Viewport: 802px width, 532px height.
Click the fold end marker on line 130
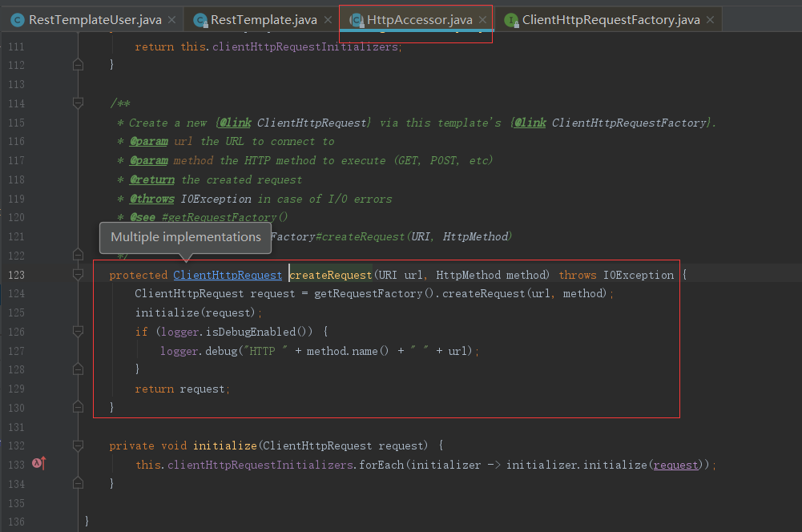click(79, 407)
